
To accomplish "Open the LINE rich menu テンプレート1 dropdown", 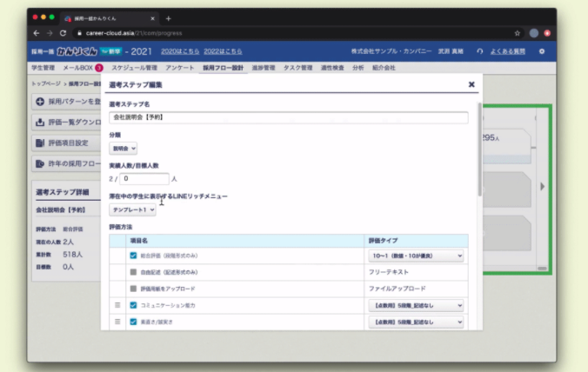I will pos(132,210).
